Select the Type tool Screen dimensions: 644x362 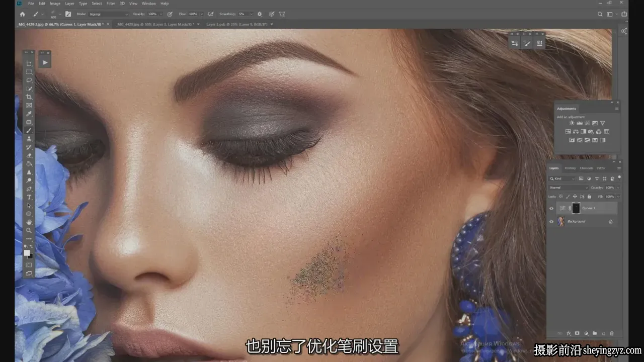click(x=29, y=197)
